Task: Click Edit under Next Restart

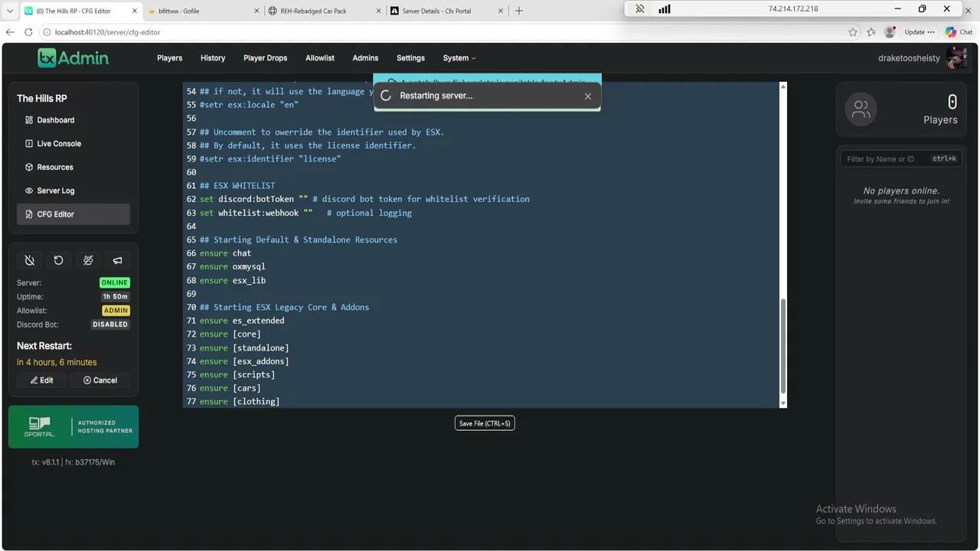Action: (42, 380)
